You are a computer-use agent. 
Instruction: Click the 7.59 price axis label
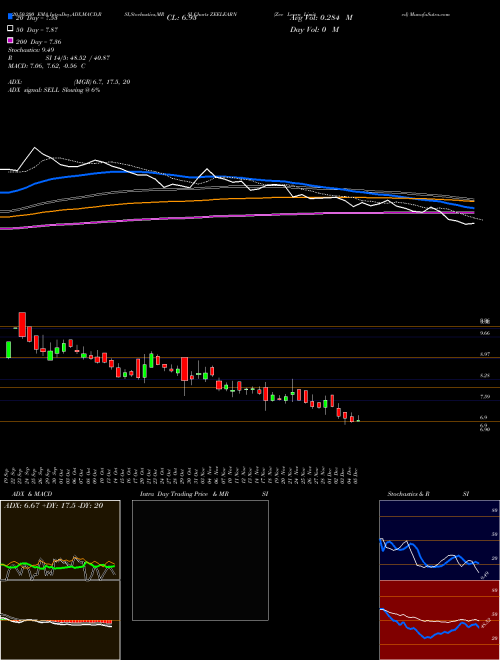485,396
